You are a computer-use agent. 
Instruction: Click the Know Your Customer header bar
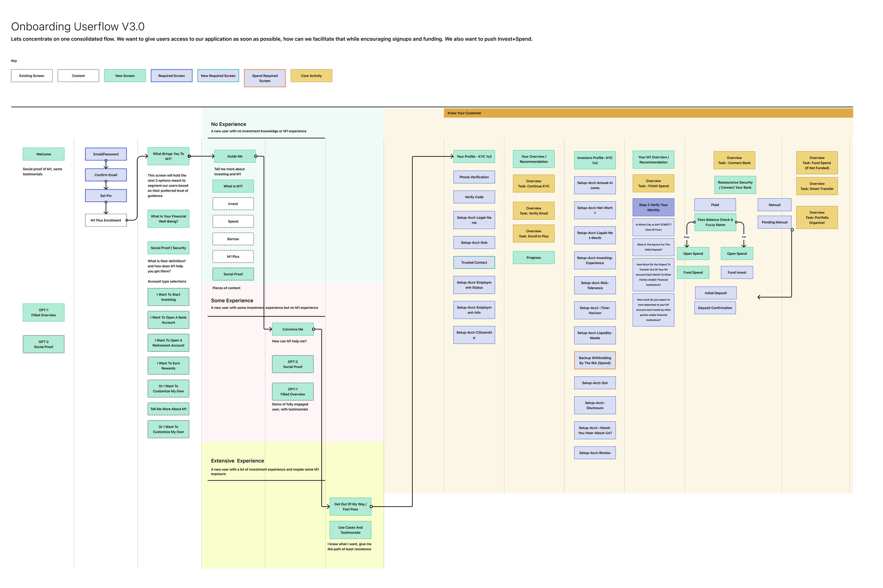(x=648, y=113)
